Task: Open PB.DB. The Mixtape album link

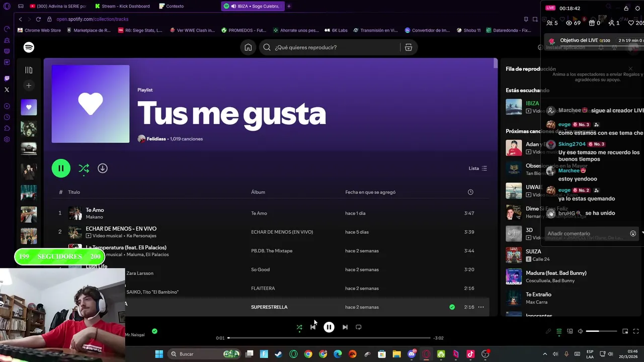Action: [272, 251]
